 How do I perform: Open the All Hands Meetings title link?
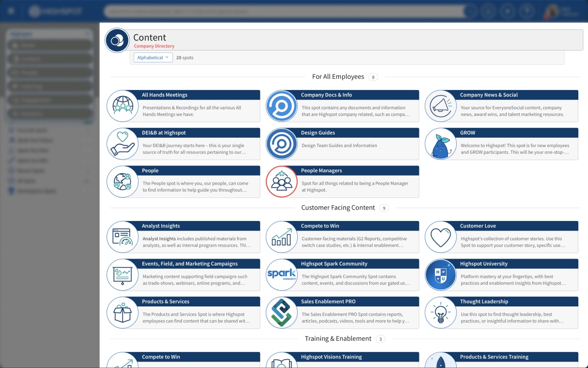[164, 95]
